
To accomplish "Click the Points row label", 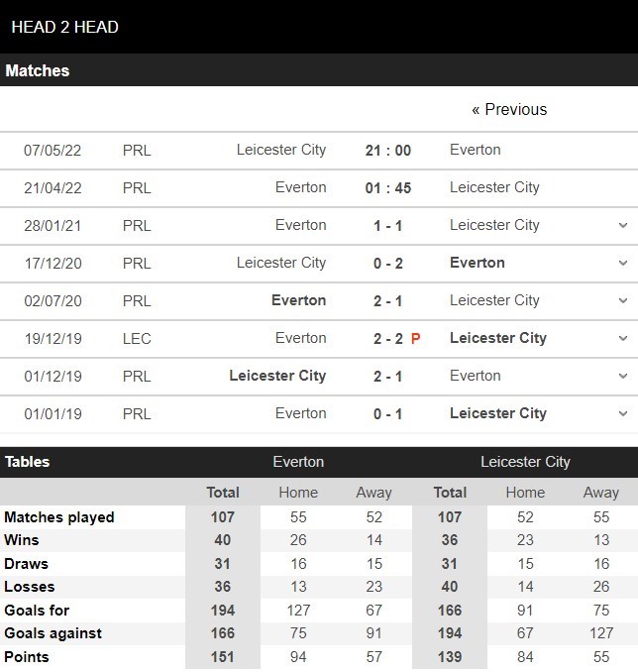I will (27, 657).
